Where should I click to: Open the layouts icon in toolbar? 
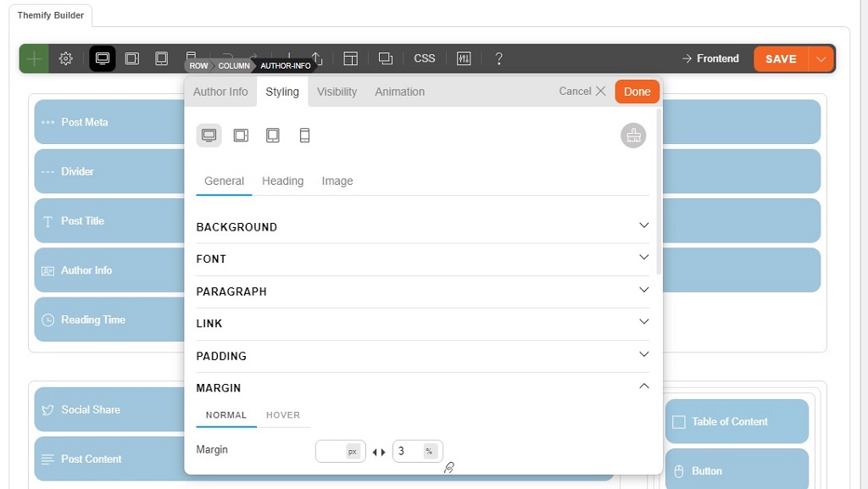350,58
